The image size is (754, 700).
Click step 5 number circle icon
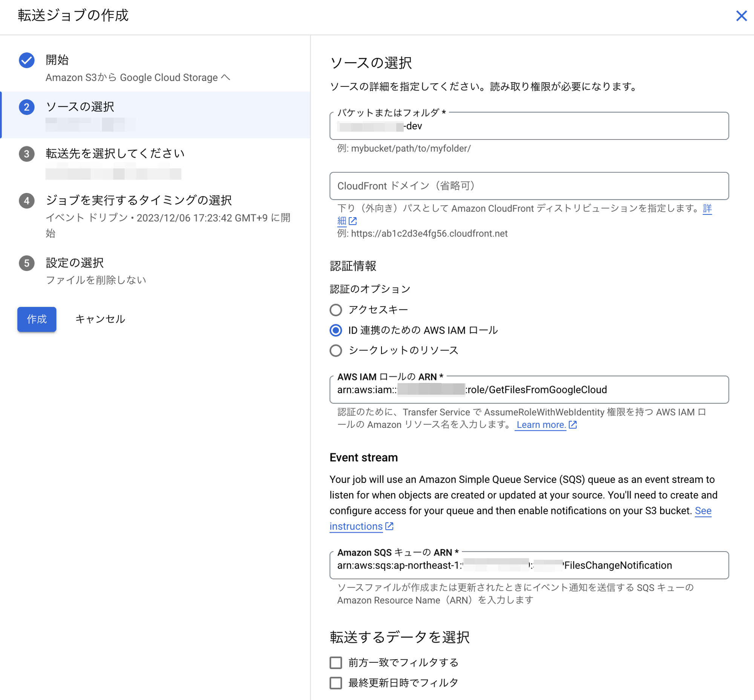26,263
